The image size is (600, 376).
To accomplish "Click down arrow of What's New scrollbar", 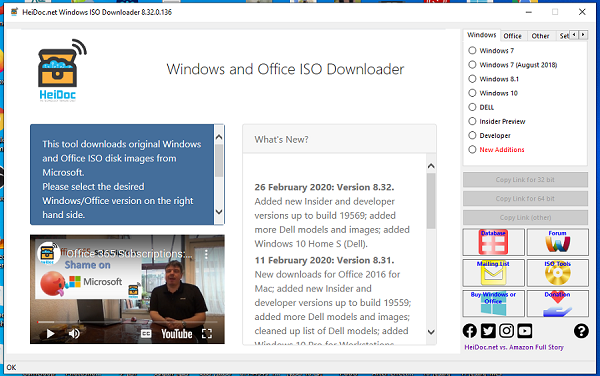I will (431, 332).
